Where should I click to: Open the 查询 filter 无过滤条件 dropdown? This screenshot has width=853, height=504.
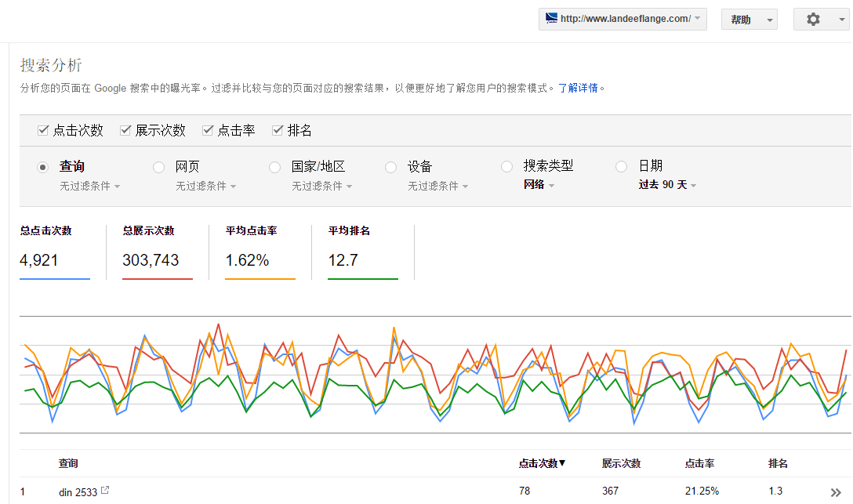coord(89,186)
